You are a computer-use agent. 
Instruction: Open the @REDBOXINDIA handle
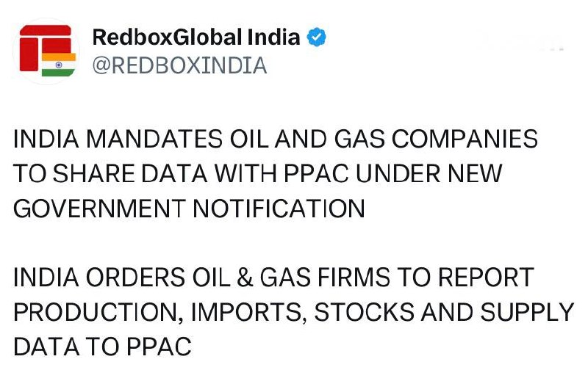[x=179, y=65]
